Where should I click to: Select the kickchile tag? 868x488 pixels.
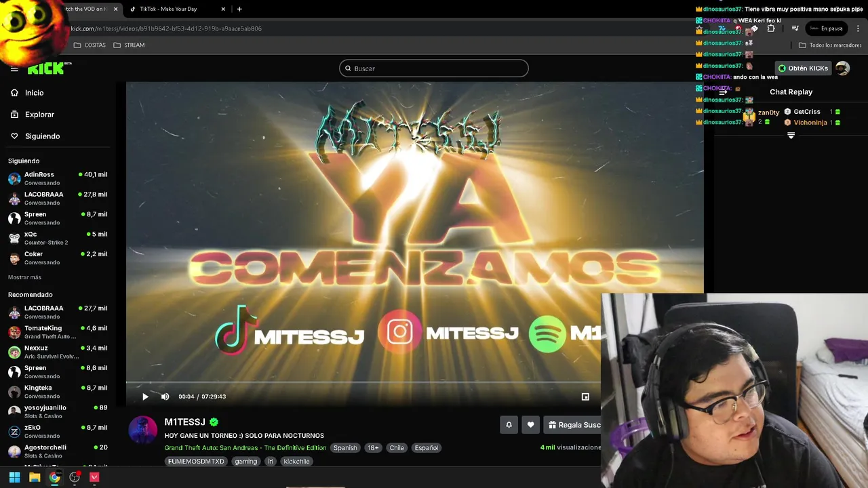[x=296, y=462]
